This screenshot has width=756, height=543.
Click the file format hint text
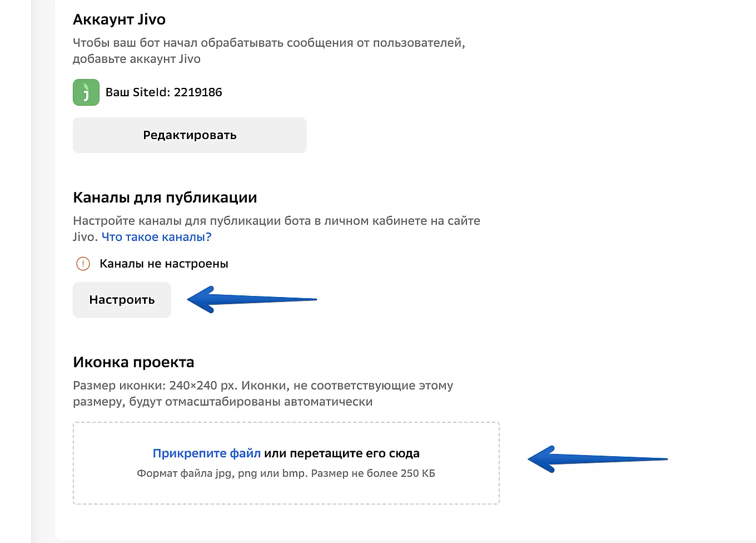tap(286, 473)
